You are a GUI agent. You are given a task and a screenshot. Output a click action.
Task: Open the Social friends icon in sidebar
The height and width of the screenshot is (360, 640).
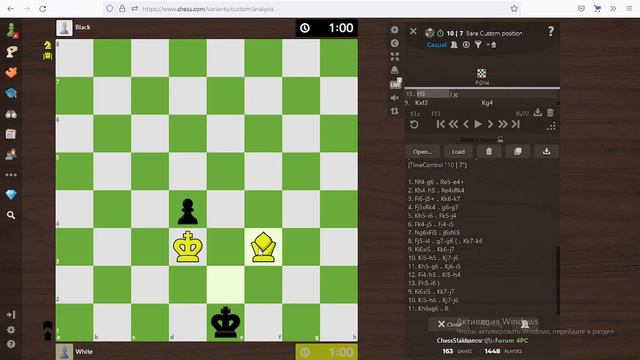11,154
